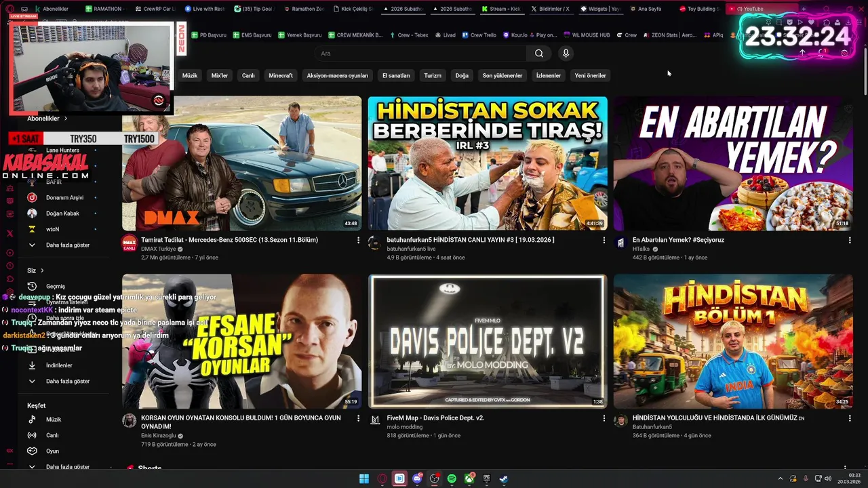Show hidden system tray icons
Screen dimensions: 868x488
click(x=780, y=479)
